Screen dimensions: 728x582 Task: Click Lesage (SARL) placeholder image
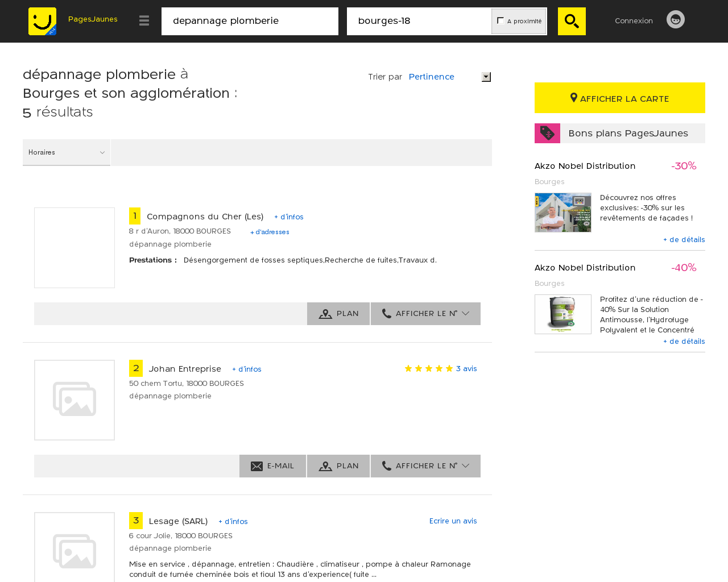click(x=75, y=547)
